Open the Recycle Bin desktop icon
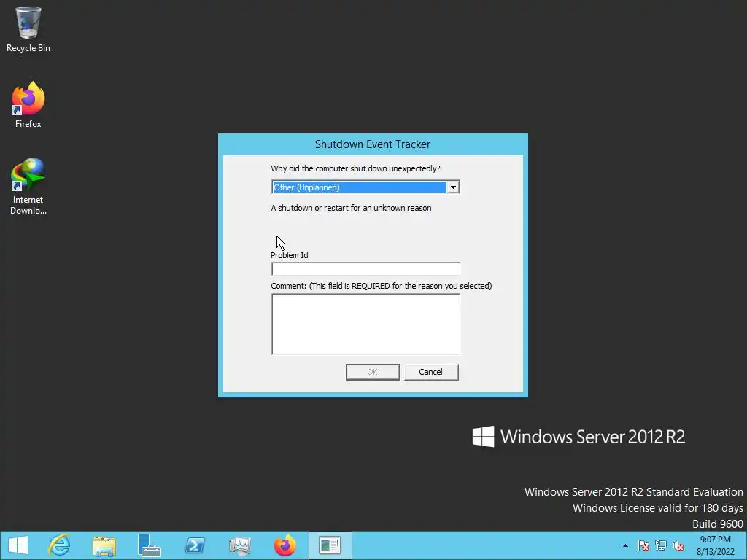 [x=28, y=28]
